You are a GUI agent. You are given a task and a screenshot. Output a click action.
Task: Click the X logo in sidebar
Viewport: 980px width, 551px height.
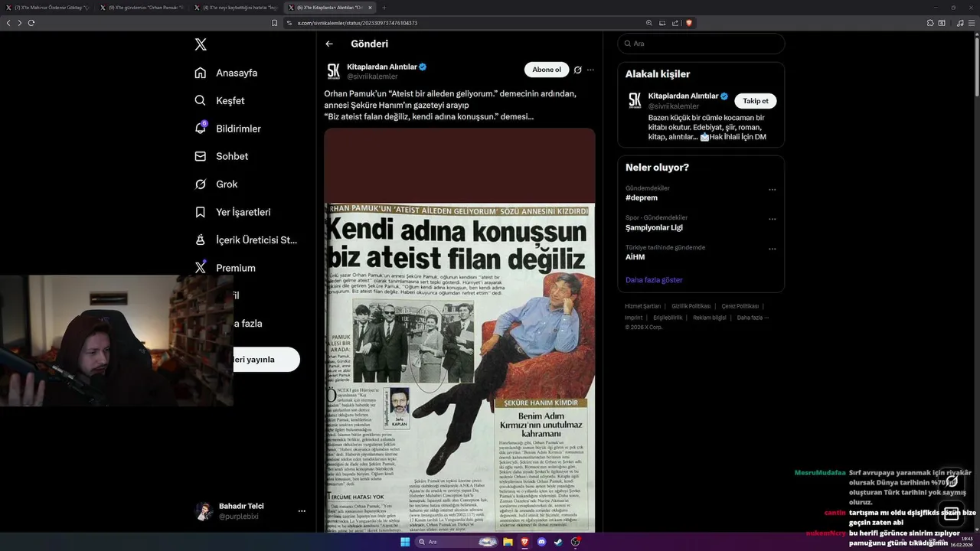(x=201, y=44)
